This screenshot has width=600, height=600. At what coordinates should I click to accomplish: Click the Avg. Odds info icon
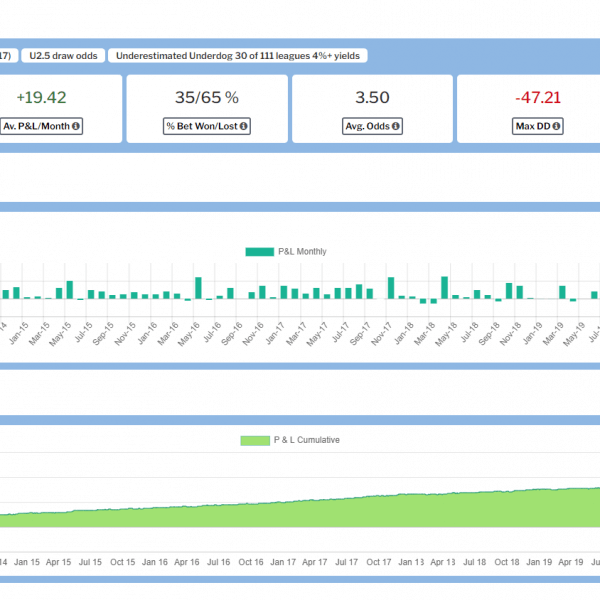[396, 126]
